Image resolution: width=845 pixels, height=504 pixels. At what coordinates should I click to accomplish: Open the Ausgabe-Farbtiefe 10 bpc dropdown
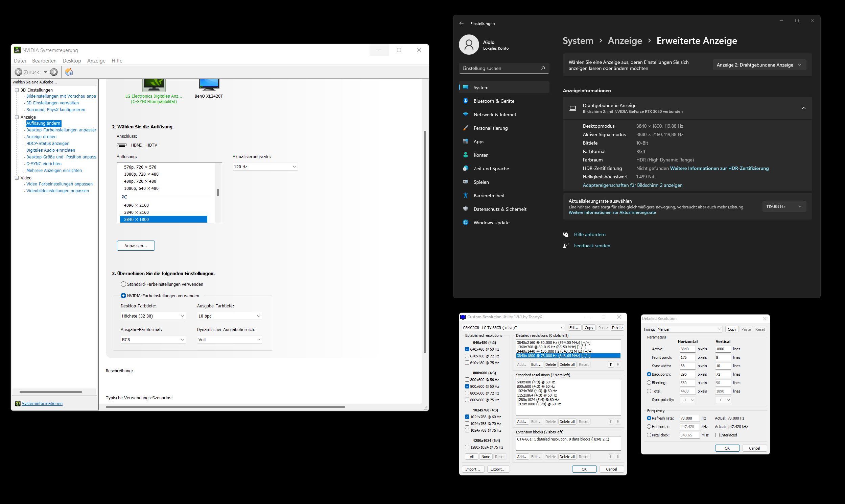[x=230, y=316]
